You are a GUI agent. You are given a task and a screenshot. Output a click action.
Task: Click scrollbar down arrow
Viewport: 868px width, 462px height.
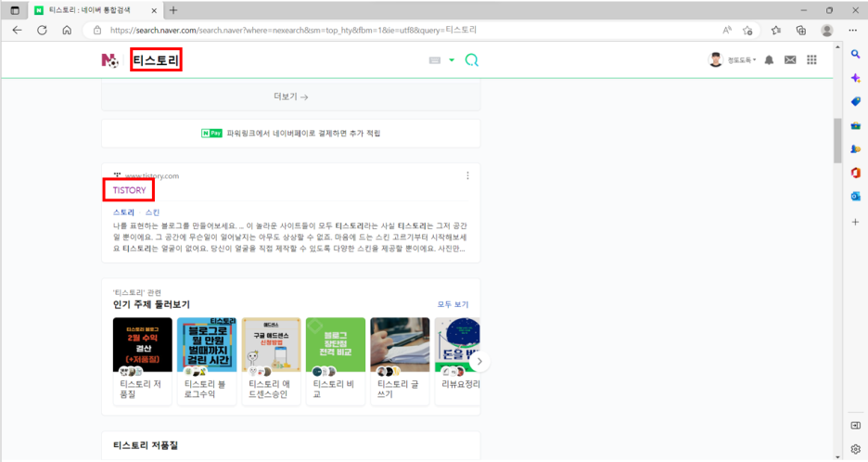[x=837, y=457]
